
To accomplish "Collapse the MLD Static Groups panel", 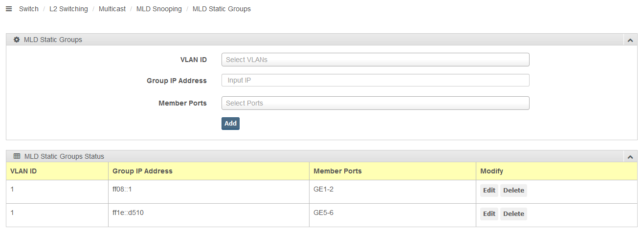I will [630, 40].
